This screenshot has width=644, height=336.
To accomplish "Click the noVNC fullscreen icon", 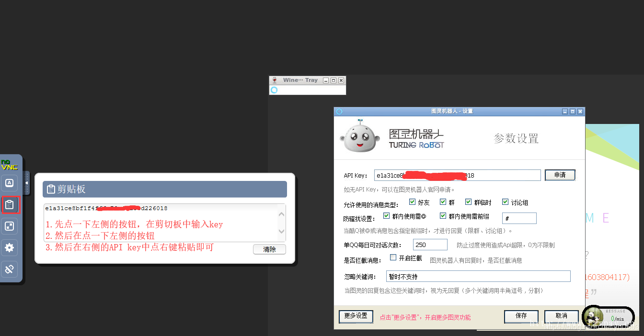I will 9,226.
